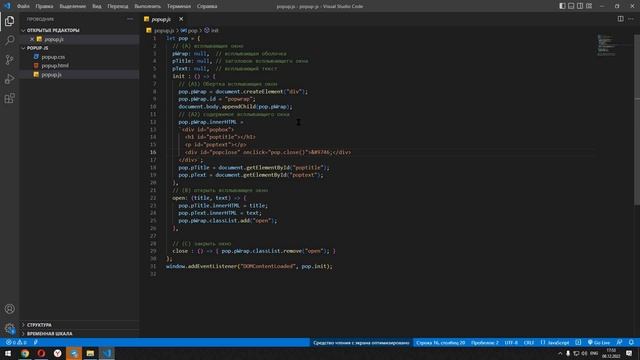Toggle primary sidebar layout icon
The image size is (640, 360).
(x=562, y=6)
